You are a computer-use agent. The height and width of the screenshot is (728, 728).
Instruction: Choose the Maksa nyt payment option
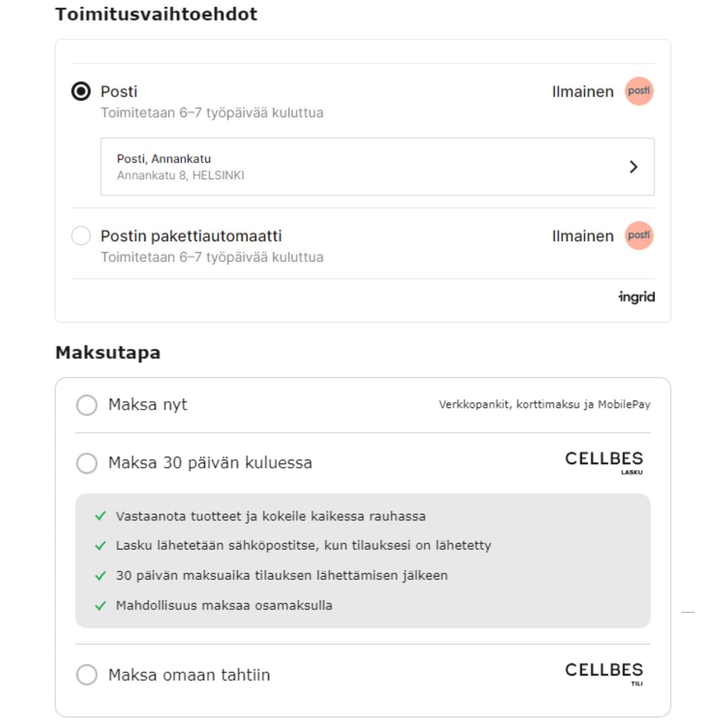[87, 405]
